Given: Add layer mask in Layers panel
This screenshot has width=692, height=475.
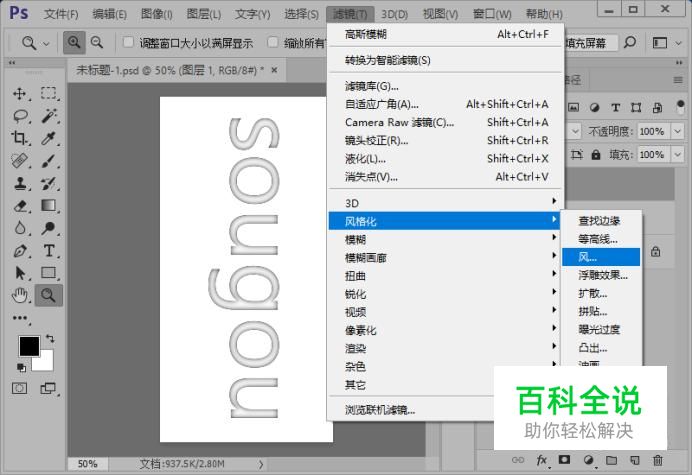Looking at the screenshot, I should (564, 460).
